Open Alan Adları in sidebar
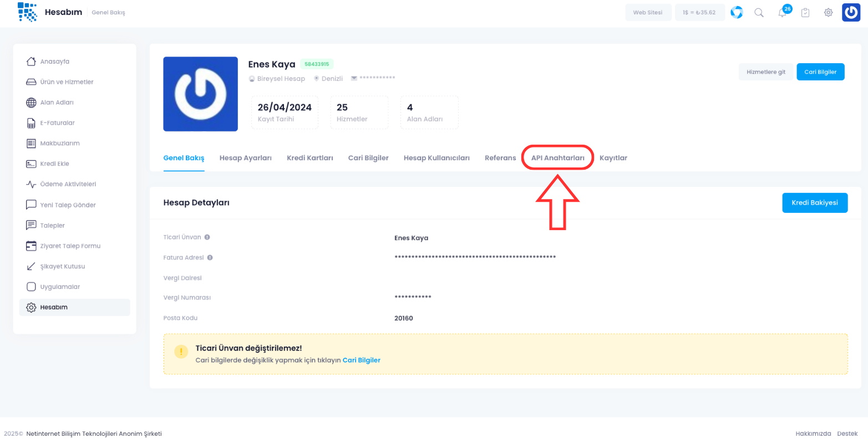Image resolution: width=868 pixels, height=443 pixels. coord(57,103)
